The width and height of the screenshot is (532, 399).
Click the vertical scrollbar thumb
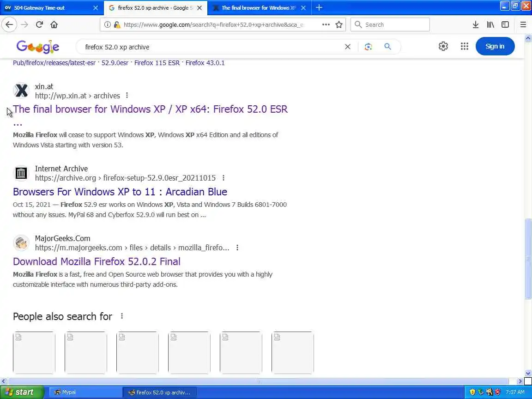[x=528, y=259]
